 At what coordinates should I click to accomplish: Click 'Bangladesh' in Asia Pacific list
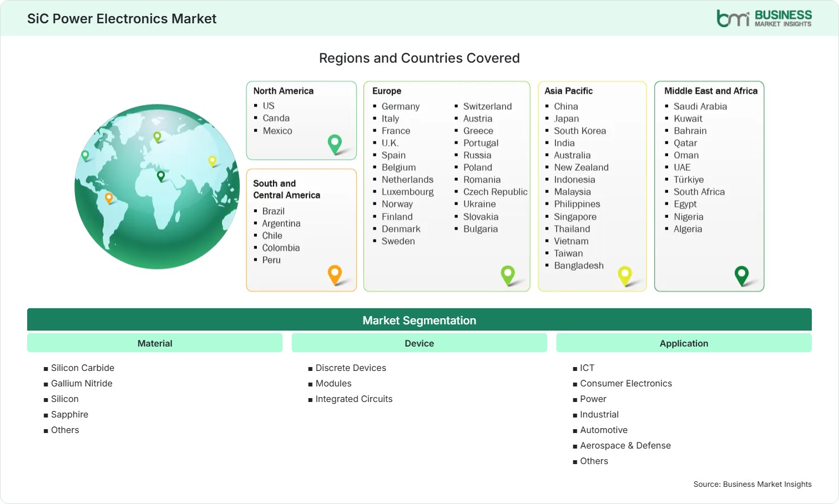(579, 266)
